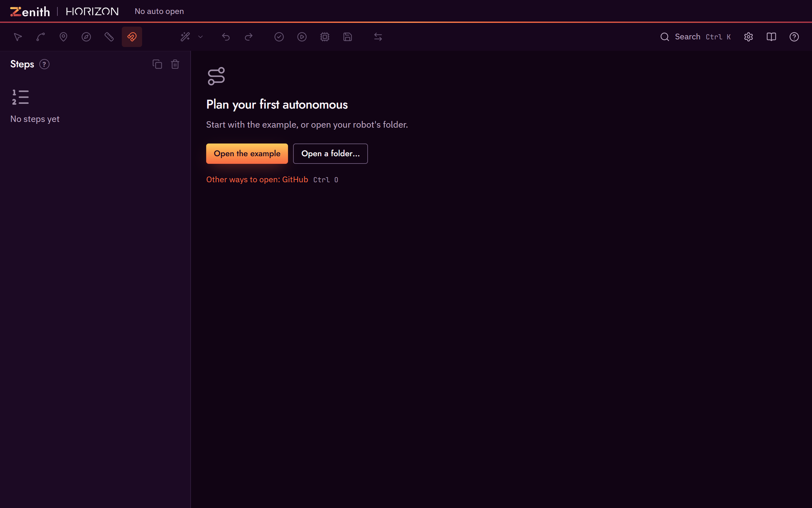Click Open a folder... button
812x508 pixels.
pos(331,154)
